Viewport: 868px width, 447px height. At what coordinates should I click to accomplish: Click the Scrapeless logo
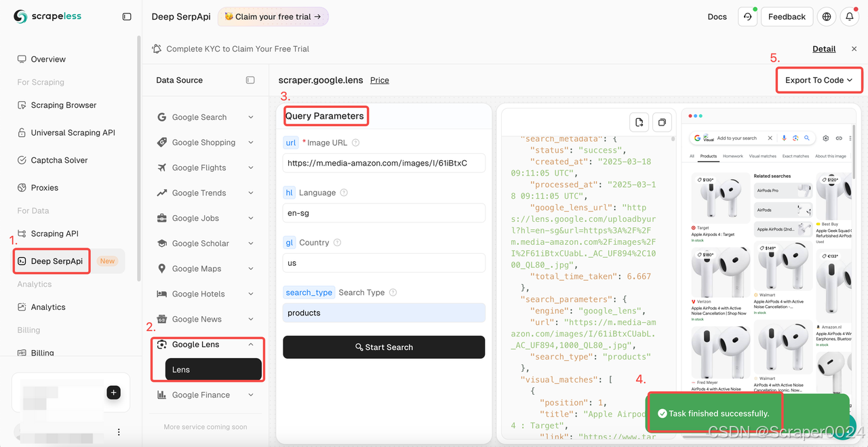[x=47, y=16]
